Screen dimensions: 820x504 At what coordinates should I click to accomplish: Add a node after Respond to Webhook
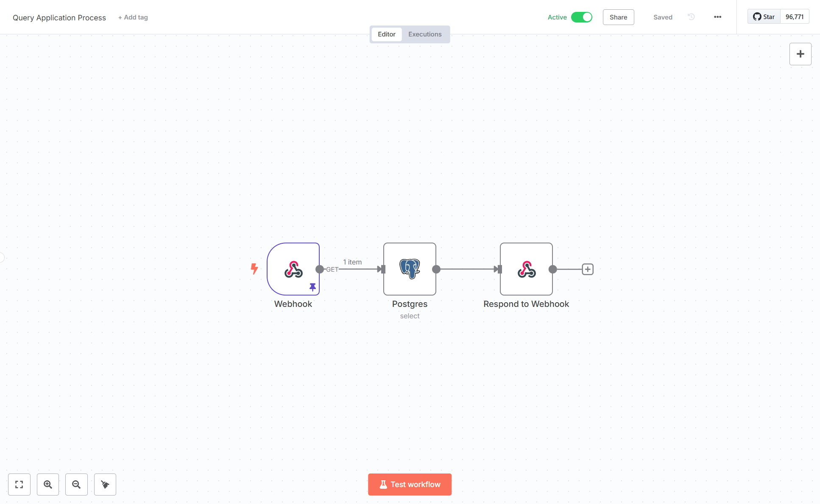point(588,269)
